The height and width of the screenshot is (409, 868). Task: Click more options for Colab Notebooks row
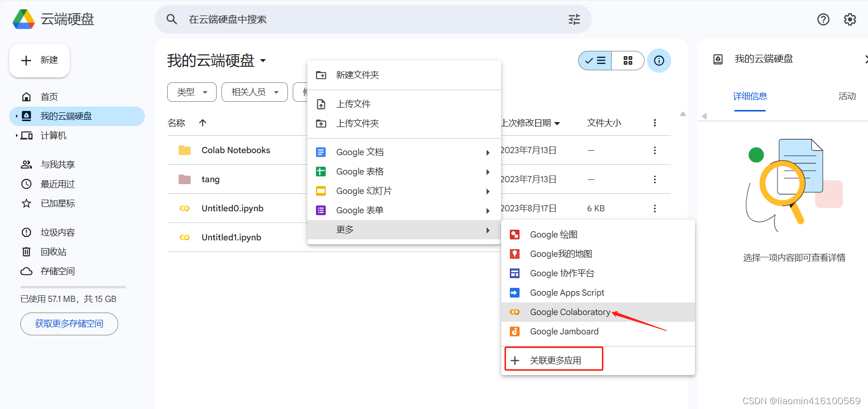tap(655, 150)
